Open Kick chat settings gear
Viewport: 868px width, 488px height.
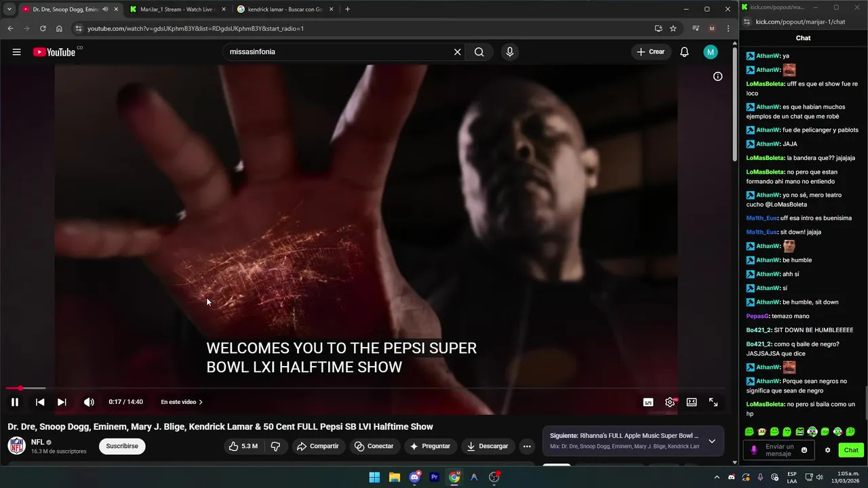tap(827, 450)
